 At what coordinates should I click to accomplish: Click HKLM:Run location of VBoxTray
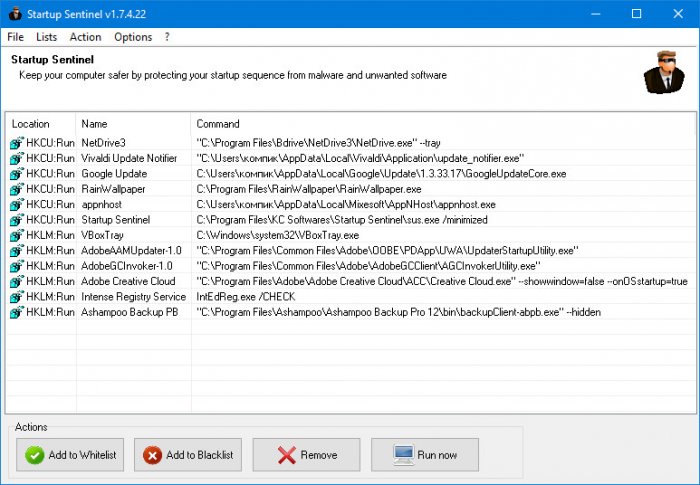50,235
